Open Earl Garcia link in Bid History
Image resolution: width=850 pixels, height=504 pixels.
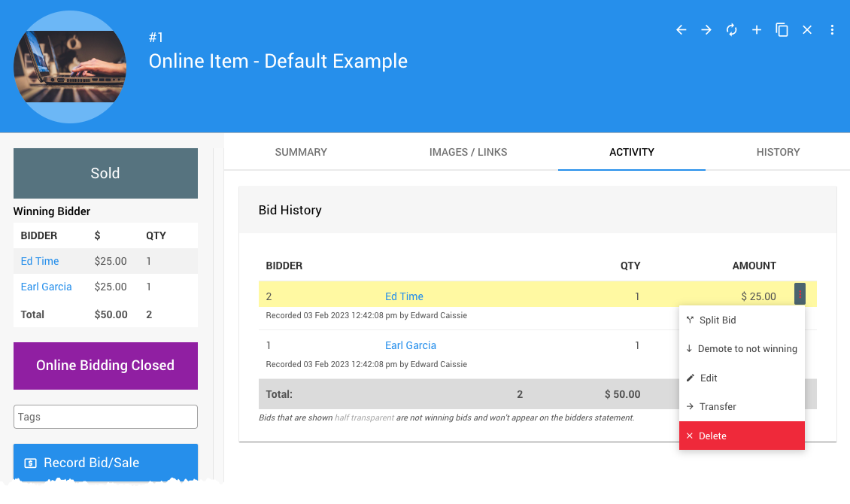tap(411, 345)
